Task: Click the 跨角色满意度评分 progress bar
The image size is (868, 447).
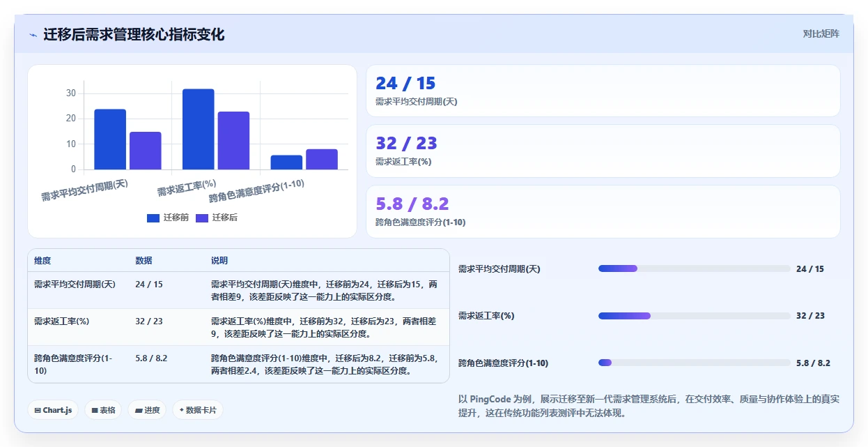Action: [695, 363]
